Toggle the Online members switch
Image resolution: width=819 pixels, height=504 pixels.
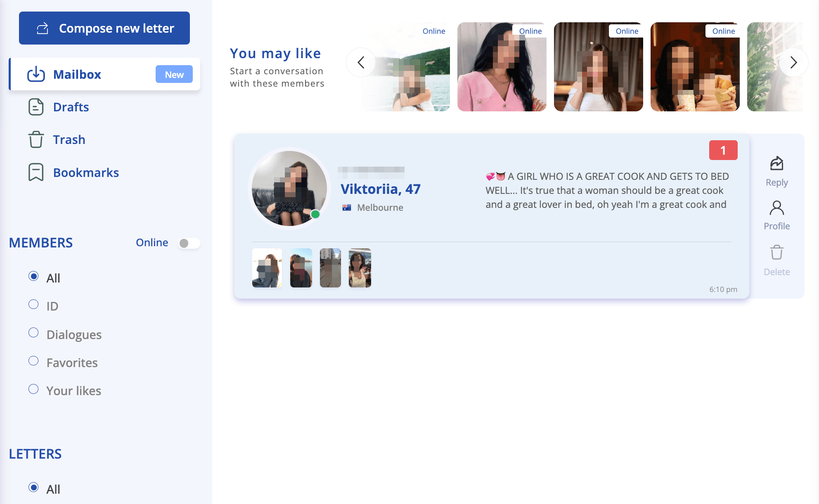189,243
